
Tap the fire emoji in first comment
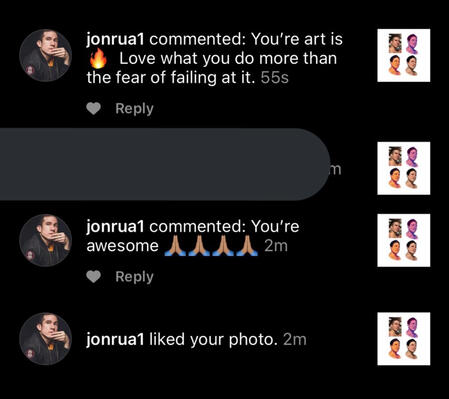(x=98, y=59)
